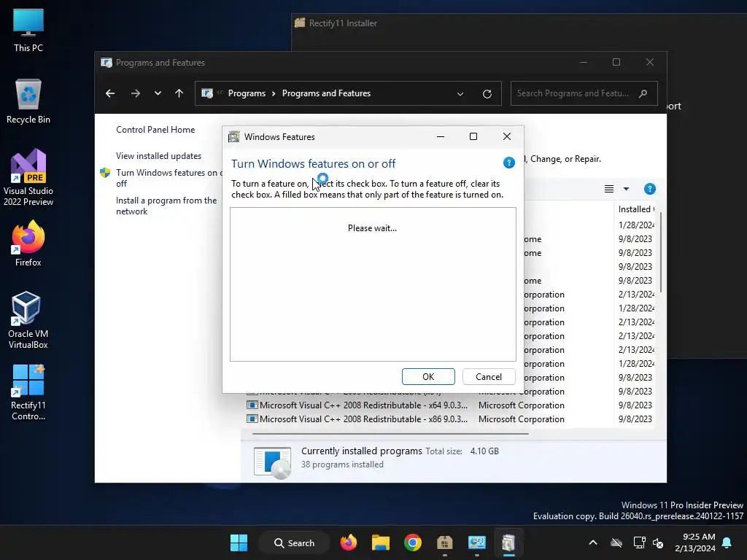Expand the address bar history dropdown
Screen dimensions: 747x560
460,94
